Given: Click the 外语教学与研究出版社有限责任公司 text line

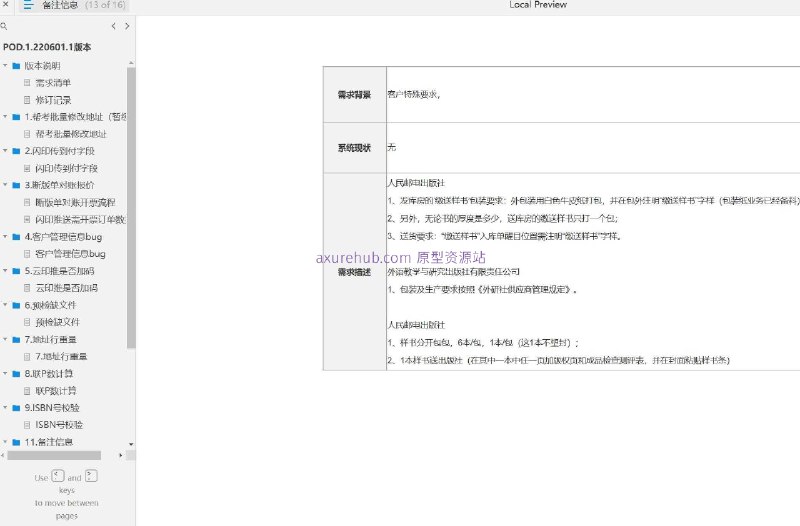Looking at the screenshot, I should pyautogui.click(x=454, y=271).
